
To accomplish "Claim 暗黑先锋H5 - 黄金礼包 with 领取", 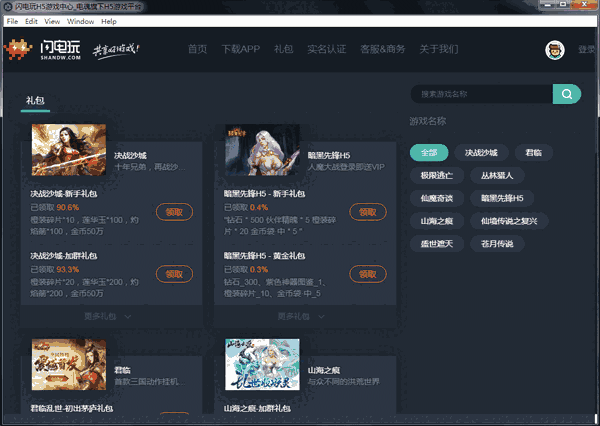I will (x=368, y=274).
